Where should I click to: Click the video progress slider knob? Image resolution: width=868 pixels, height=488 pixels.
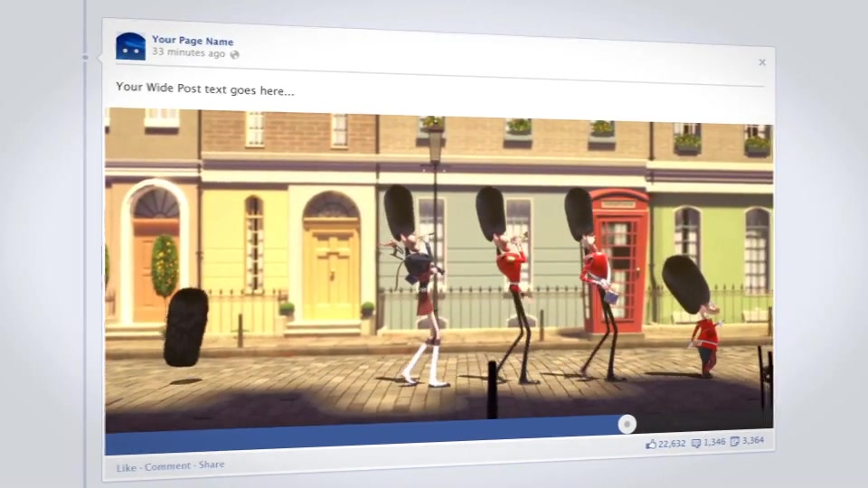tap(627, 425)
